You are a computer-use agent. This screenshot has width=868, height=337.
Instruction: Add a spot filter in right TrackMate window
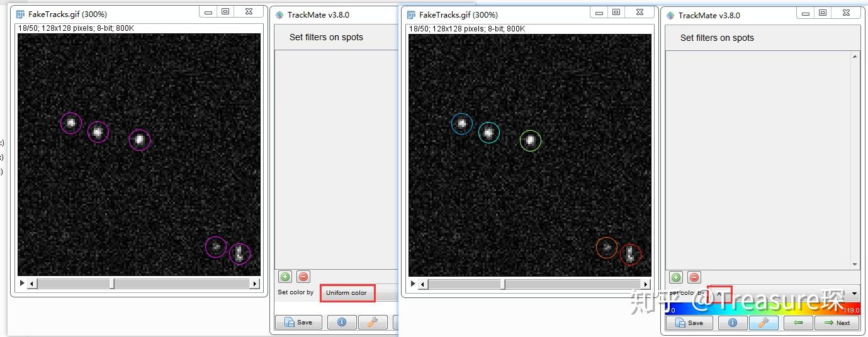coord(676,277)
